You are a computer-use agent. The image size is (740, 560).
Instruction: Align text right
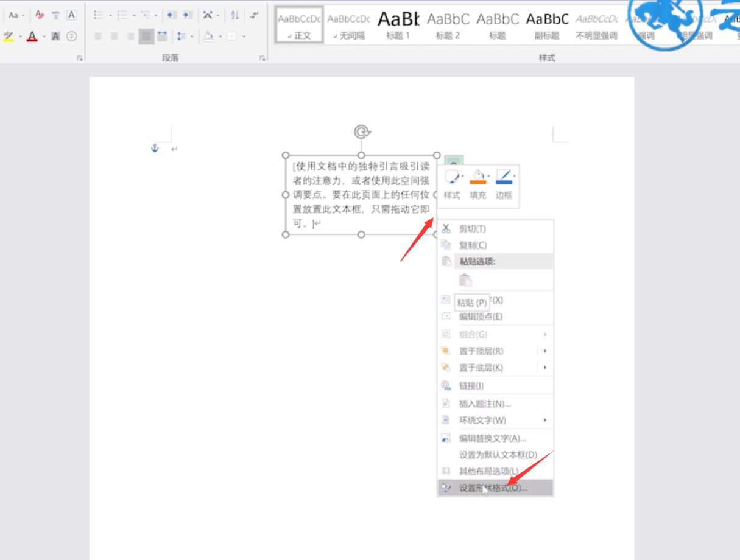point(130,37)
